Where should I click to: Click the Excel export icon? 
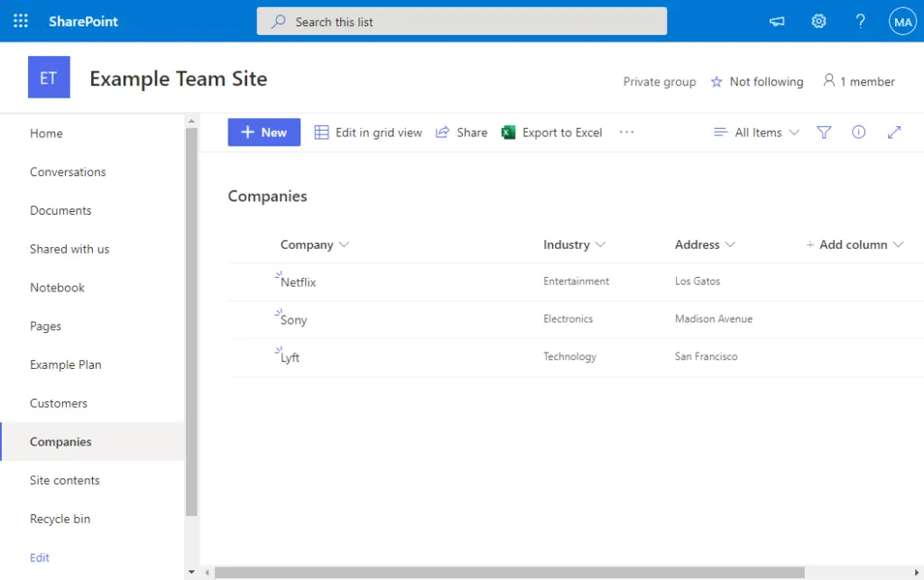click(508, 133)
